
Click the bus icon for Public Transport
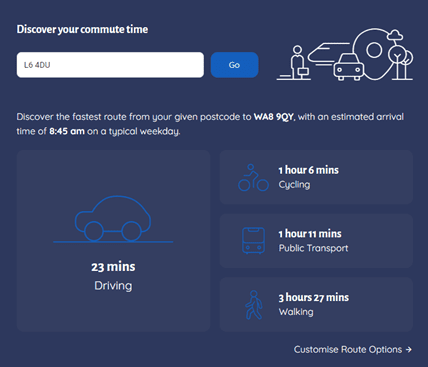point(253,241)
